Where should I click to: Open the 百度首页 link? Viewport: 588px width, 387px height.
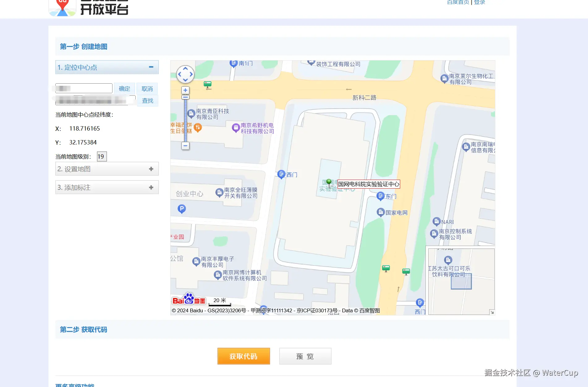tap(458, 2)
